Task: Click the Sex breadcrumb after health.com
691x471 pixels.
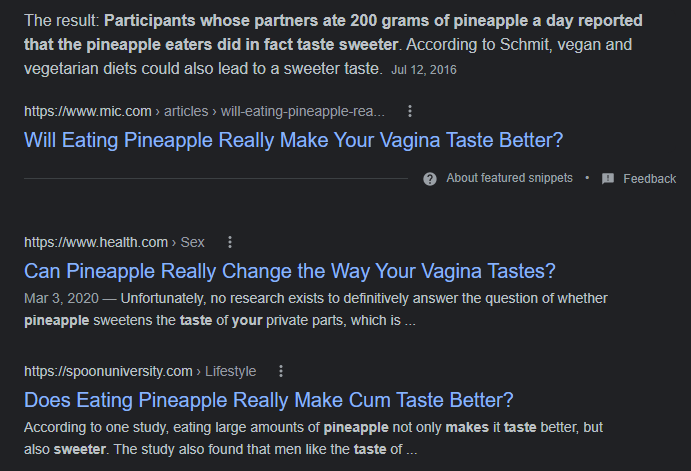Action: click(x=192, y=242)
